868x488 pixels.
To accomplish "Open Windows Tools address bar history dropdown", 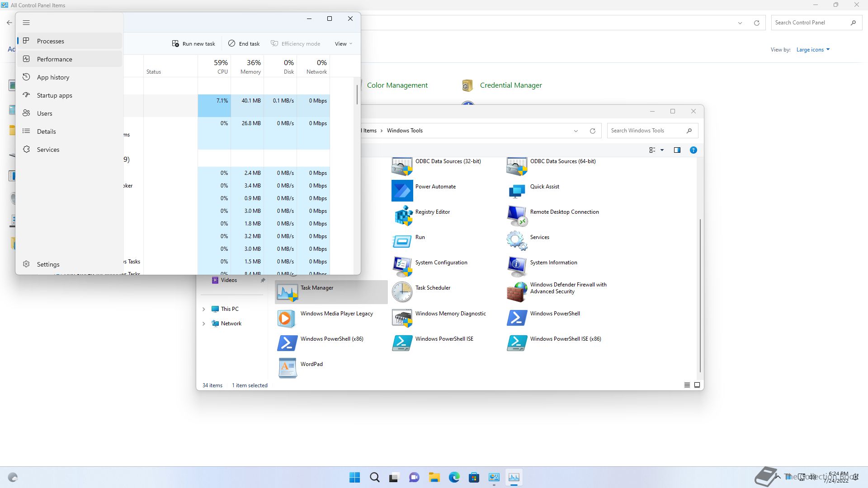I will pos(576,131).
